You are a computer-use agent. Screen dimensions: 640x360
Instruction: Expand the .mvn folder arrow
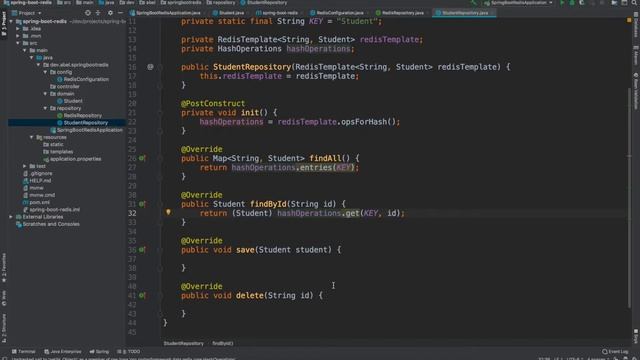[18, 36]
